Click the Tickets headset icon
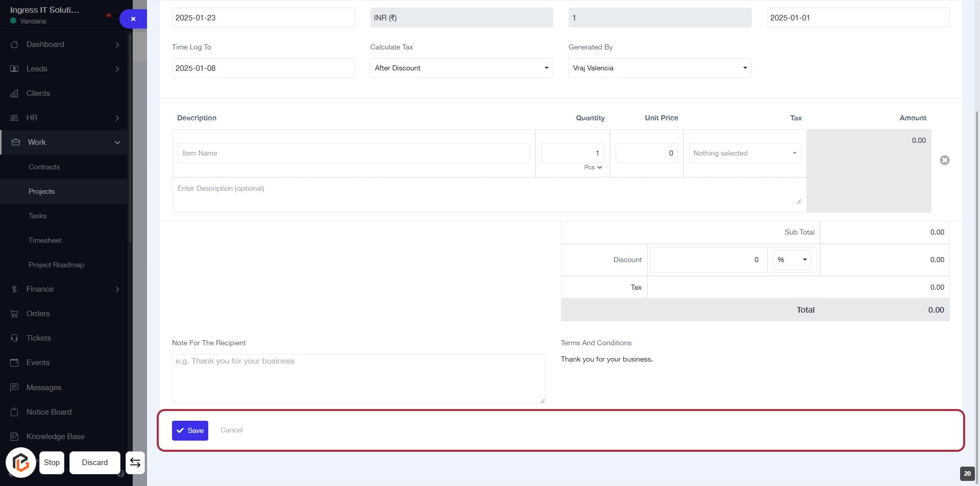 coord(14,338)
